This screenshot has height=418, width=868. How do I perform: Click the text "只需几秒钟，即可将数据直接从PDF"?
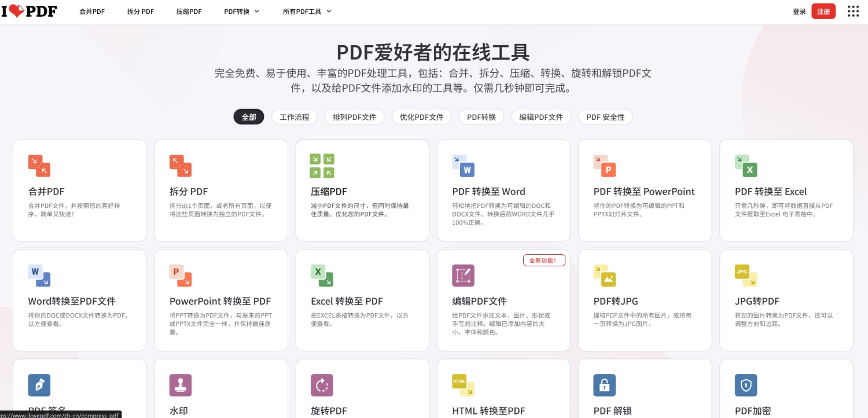[784, 206]
